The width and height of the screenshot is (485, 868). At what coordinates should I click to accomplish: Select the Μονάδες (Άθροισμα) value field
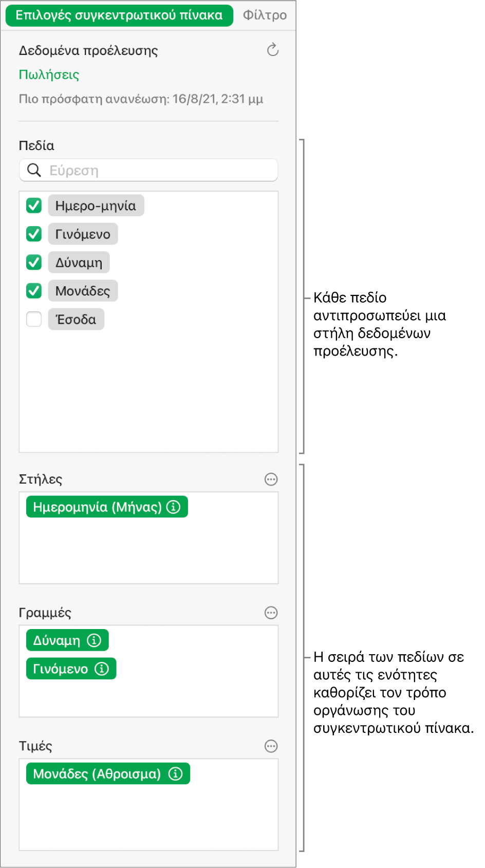click(108, 774)
